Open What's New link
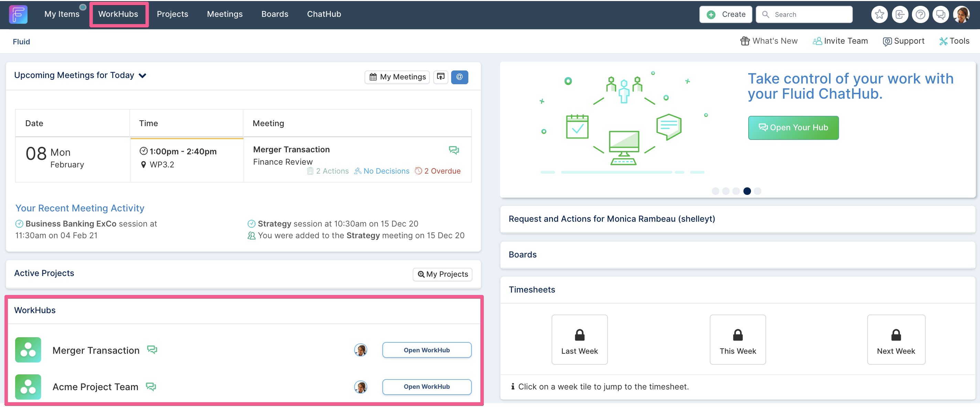980x407 pixels. tap(769, 41)
